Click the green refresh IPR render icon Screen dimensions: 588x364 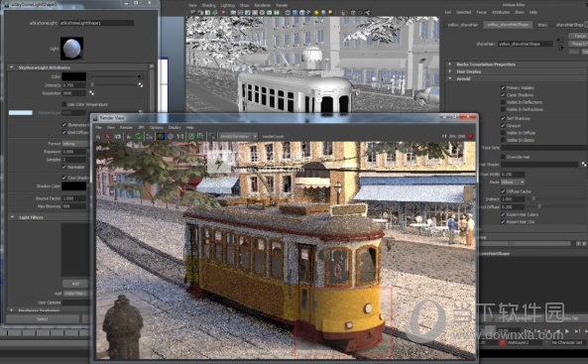pos(139,136)
